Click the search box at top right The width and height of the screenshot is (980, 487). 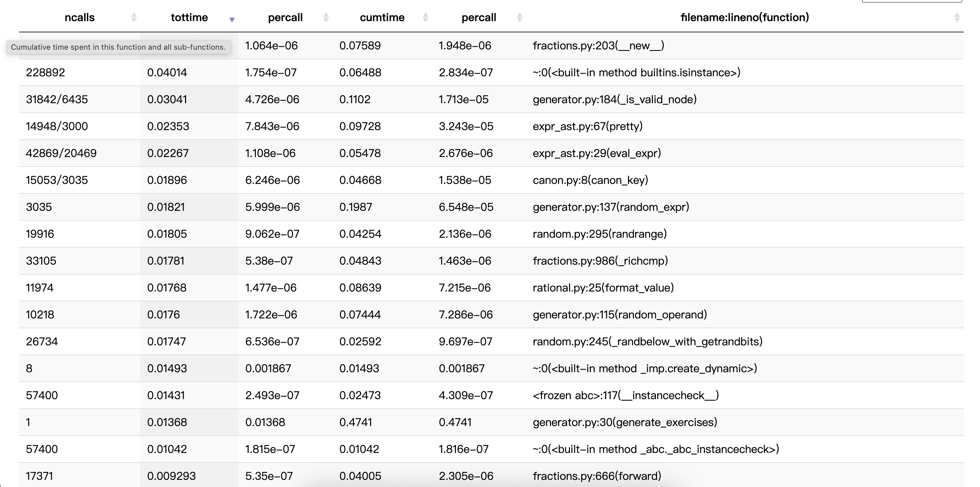pos(912,1)
